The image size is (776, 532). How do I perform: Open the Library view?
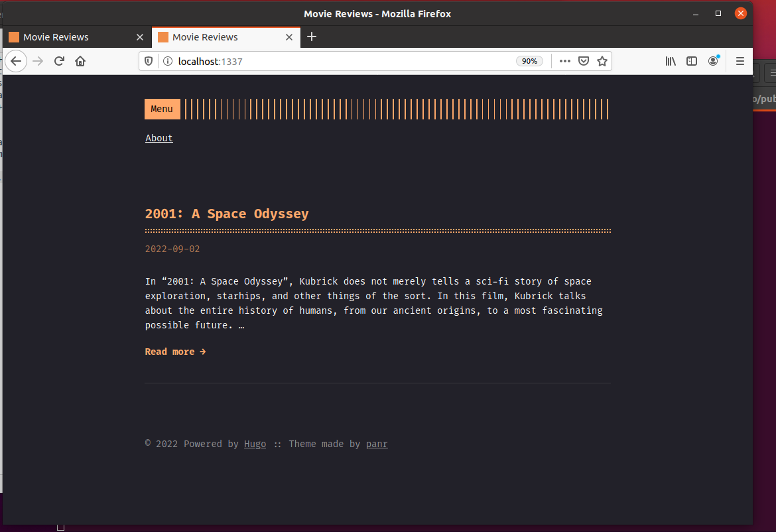pyautogui.click(x=670, y=62)
